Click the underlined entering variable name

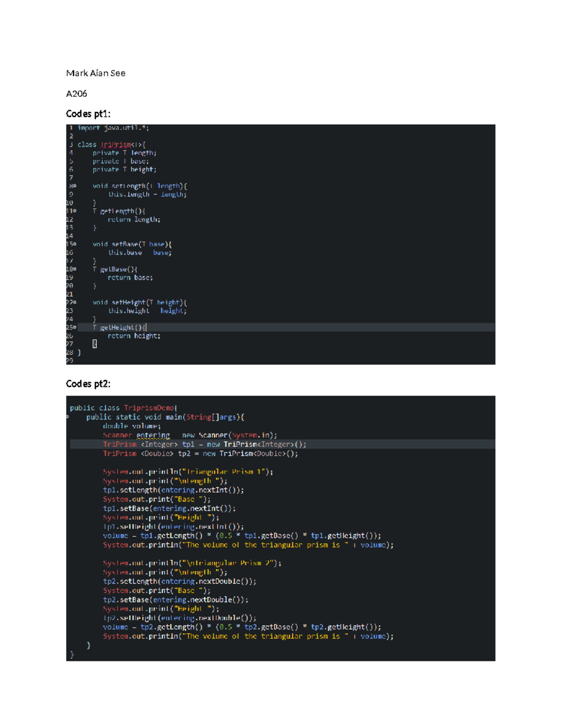click(152, 435)
